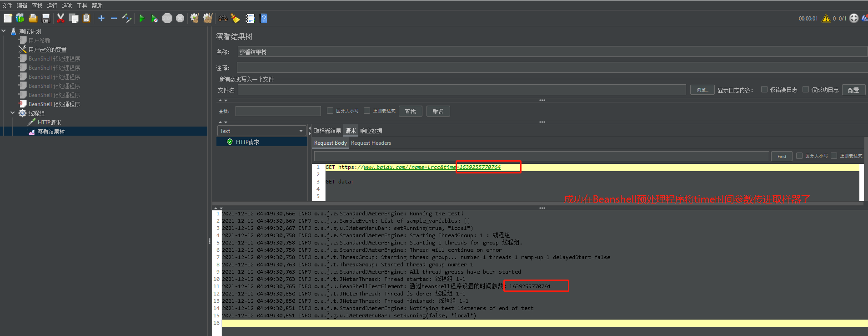
Task: Select the 察看结果树 listener in tree
Action: point(51,132)
